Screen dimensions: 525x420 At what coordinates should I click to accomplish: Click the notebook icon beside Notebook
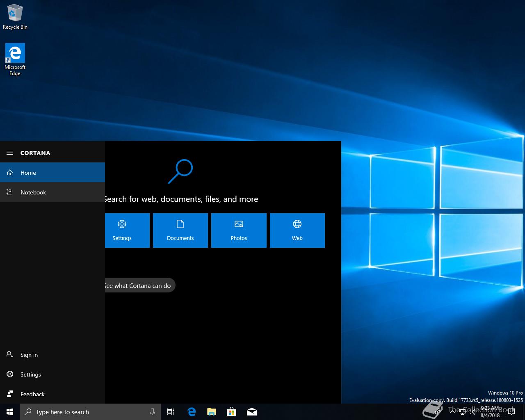[10, 192]
